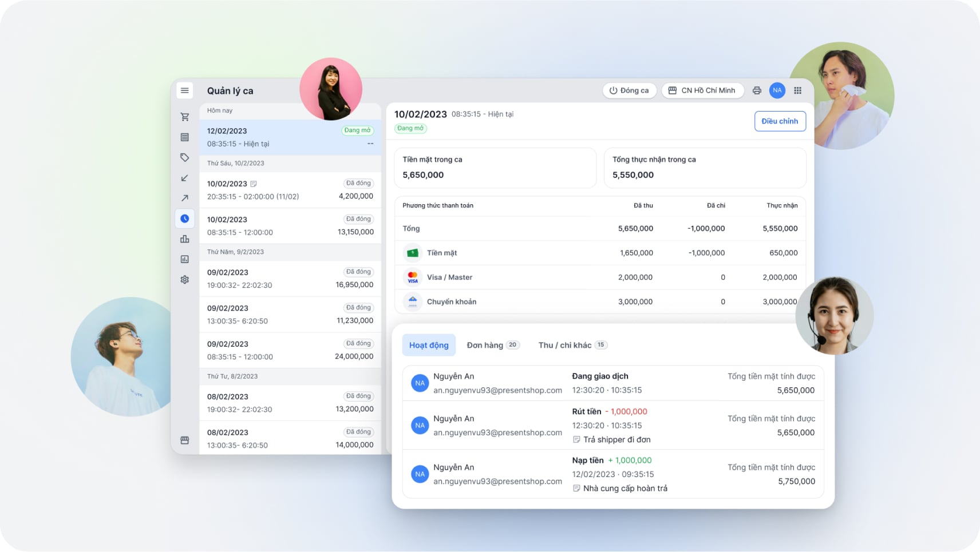The image size is (980, 552).
Task: Open the apps grid icon
Action: click(x=797, y=90)
